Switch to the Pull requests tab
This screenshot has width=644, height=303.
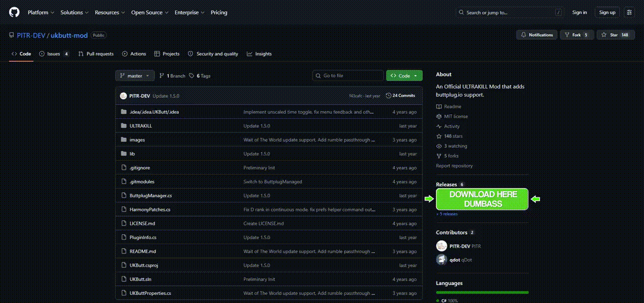(x=96, y=54)
